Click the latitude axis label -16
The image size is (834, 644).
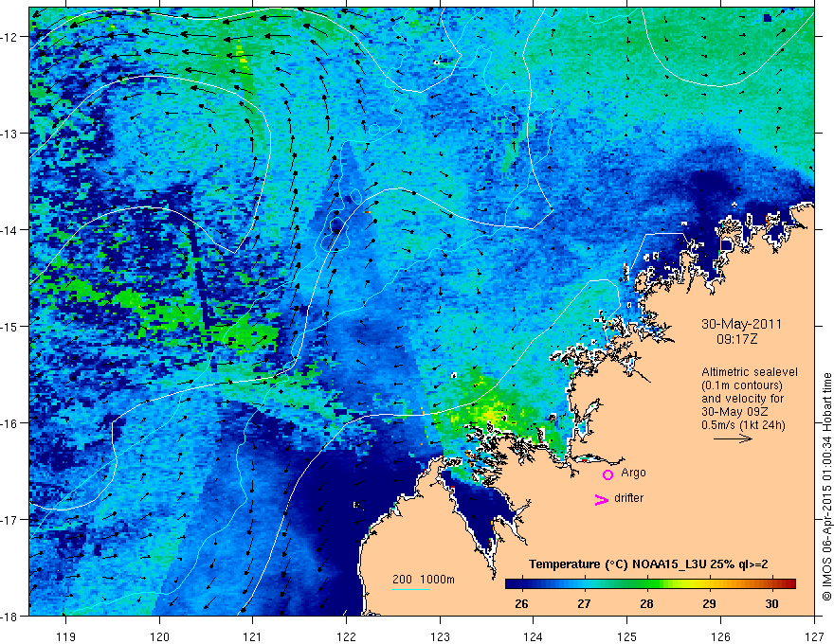(9, 423)
